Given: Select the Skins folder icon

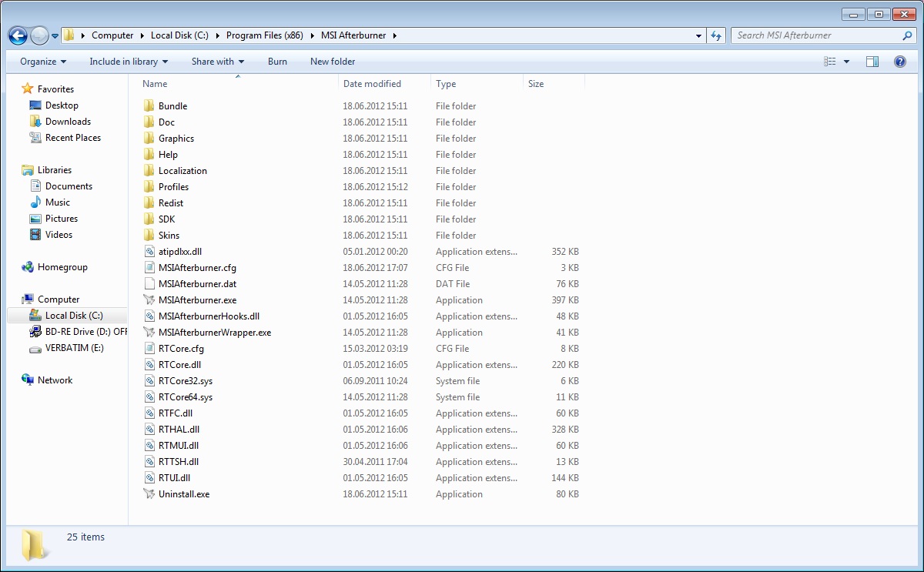Looking at the screenshot, I should (x=149, y=236).
